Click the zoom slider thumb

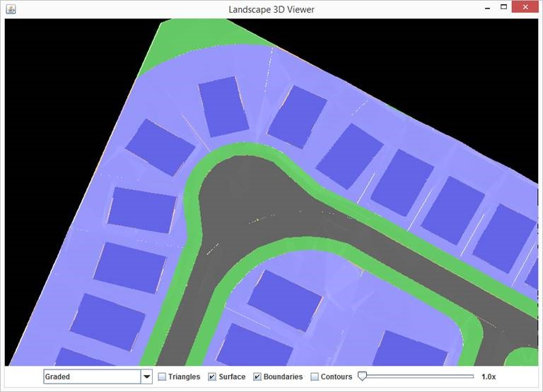(362, 376)
